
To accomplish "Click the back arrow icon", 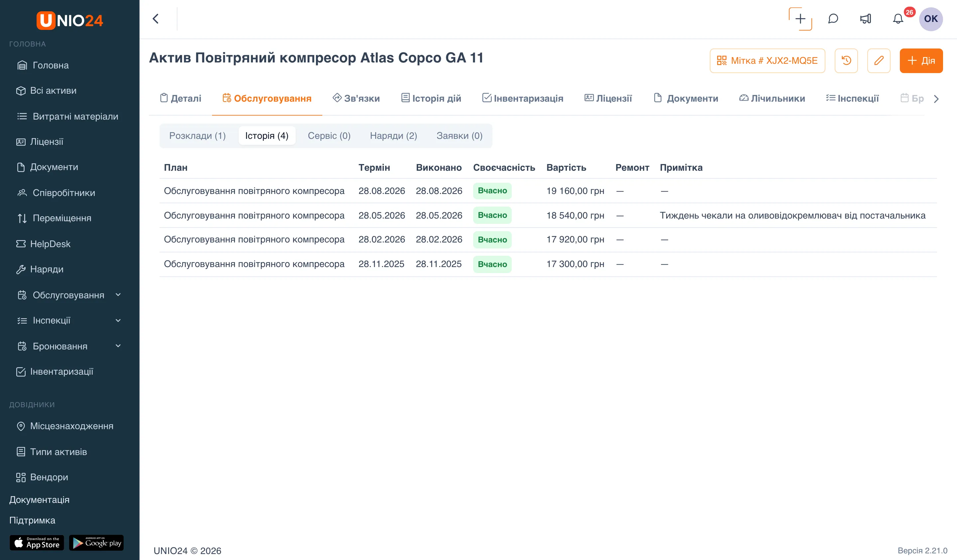I will (x=156, y=19).
